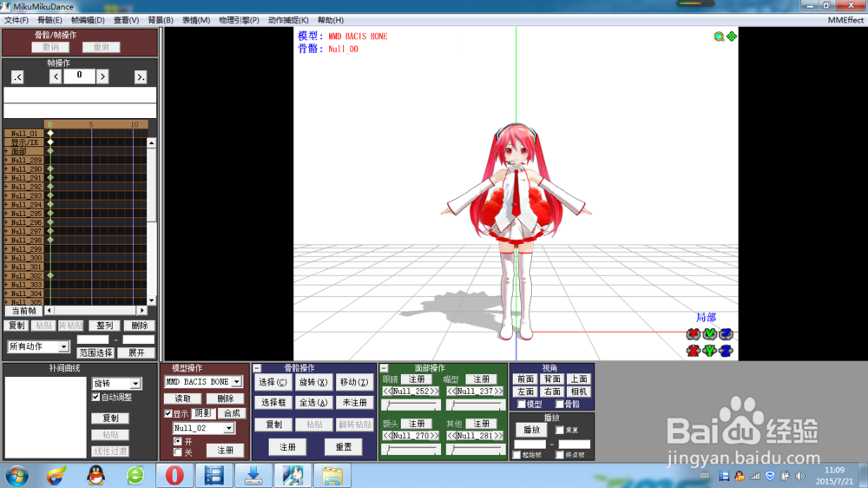Open the MMEffect menu

845,20
